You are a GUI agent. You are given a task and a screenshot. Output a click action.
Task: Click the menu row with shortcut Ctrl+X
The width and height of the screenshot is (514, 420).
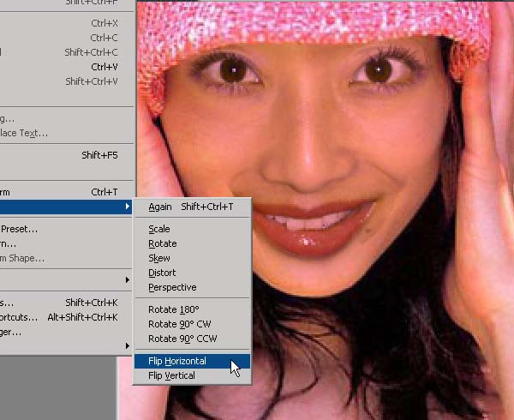point(66,23)
